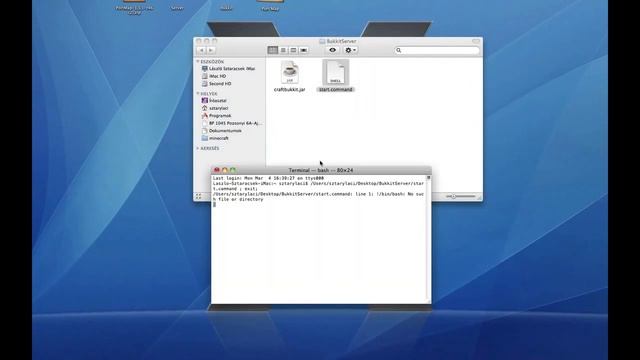Viewport: 640px width, 360px height.
Task: Click the craftbukkit.jar file name label
Action: 289,89
